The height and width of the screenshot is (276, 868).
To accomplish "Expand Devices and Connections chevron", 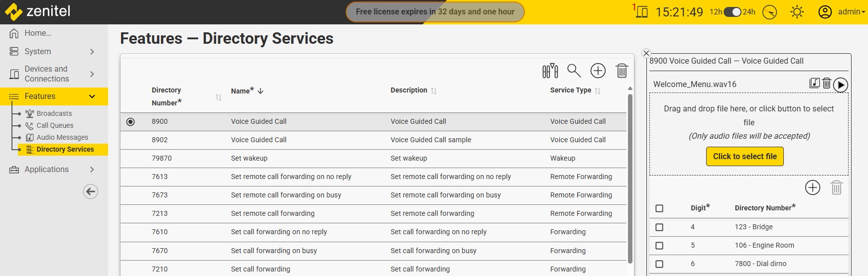I will click(92, 74).
